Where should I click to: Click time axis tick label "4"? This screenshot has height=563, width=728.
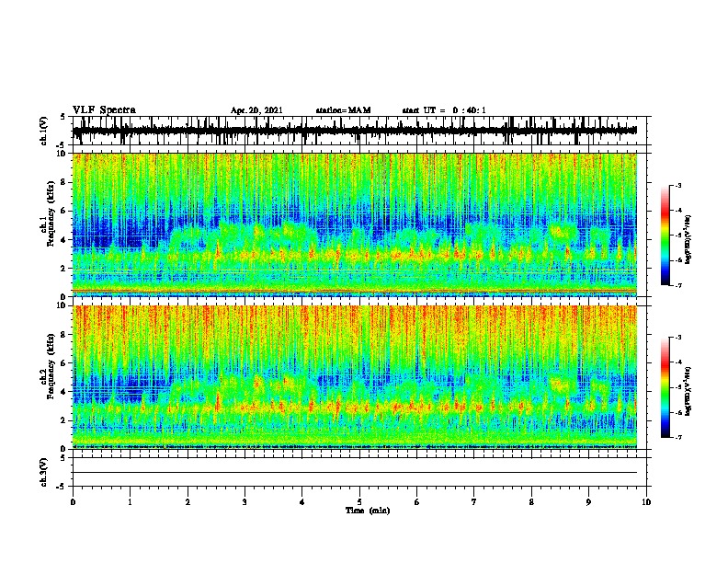[302, 502]
